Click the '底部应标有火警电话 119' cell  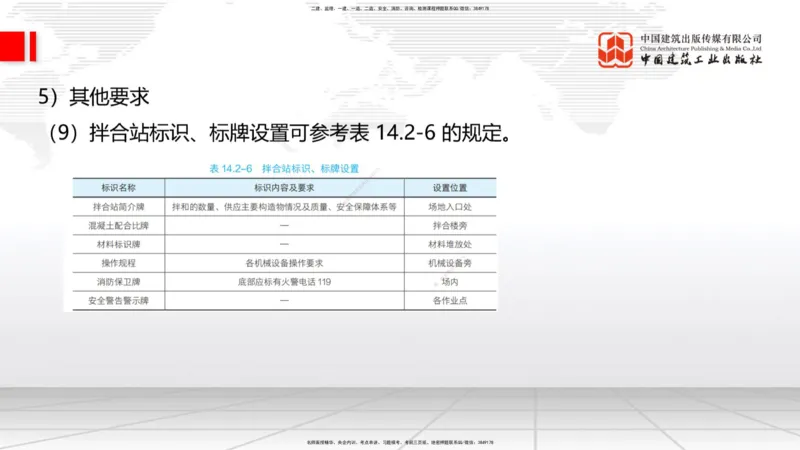tap(284, 281)
